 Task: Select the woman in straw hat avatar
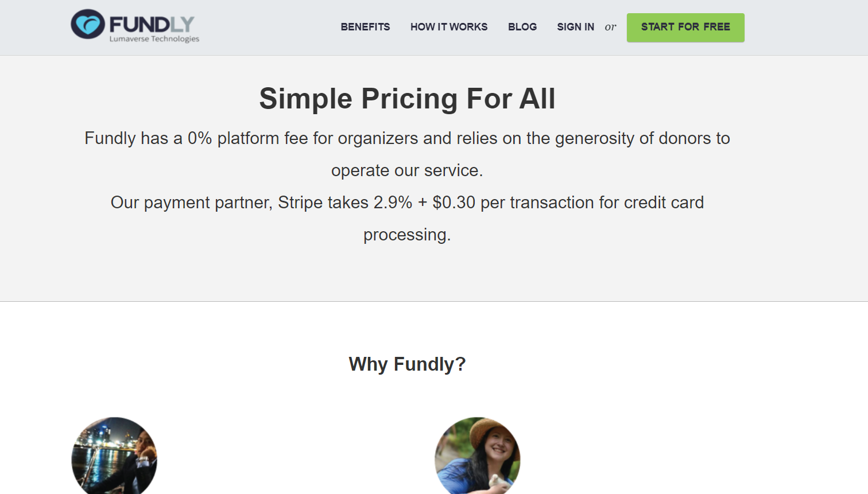(x=478, y=457)
